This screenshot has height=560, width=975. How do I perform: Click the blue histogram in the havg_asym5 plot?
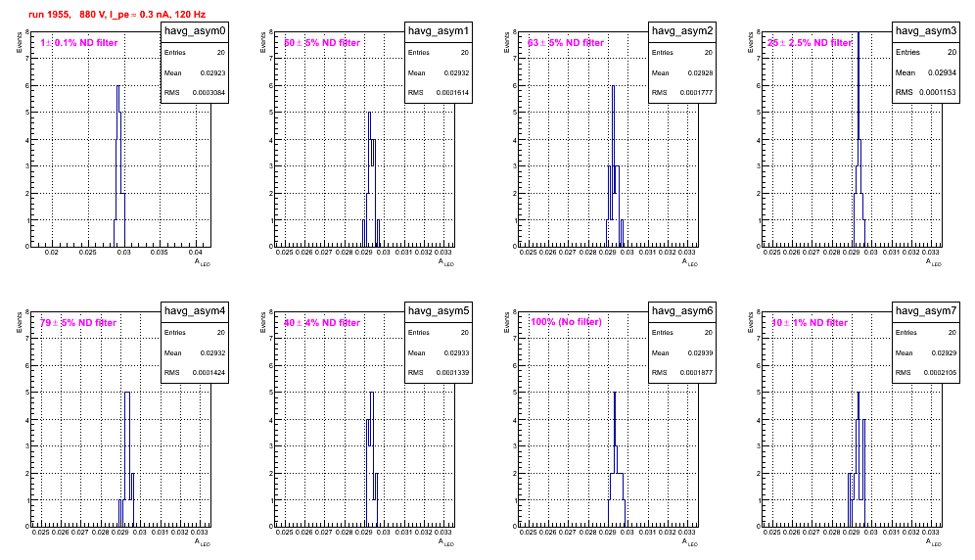click(371, 459)
